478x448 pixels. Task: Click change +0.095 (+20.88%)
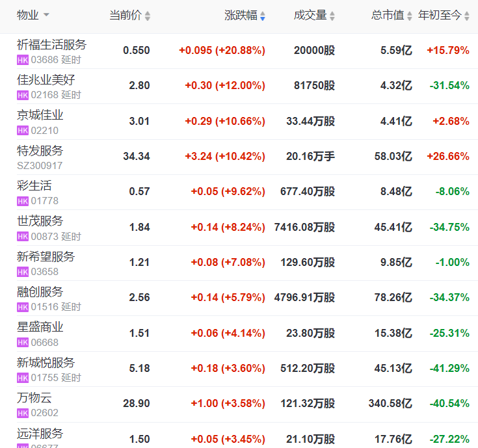222,50
